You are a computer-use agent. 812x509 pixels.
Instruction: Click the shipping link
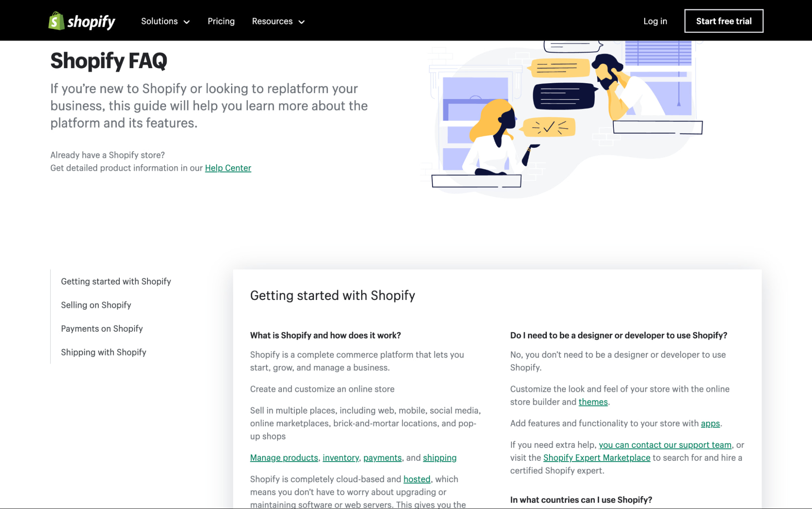[440, 457]
